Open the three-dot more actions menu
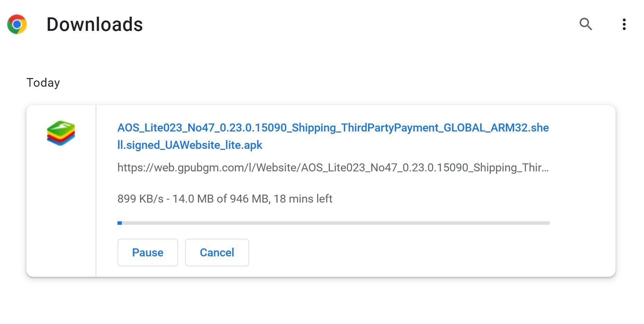644x324 pixels. pyautogui.click(x=624, y=24)
